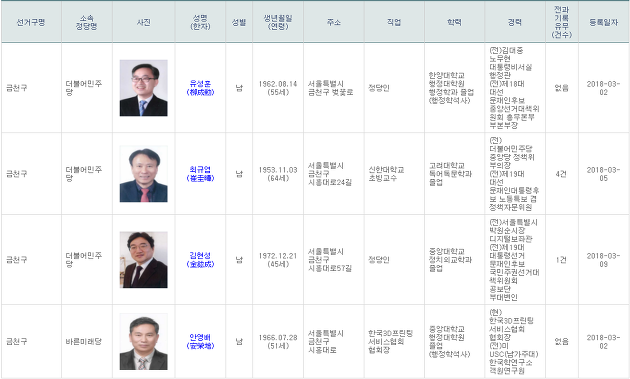Screen dimensions: 630x379
Task: Click the 학력 column header
Action: 454,22
